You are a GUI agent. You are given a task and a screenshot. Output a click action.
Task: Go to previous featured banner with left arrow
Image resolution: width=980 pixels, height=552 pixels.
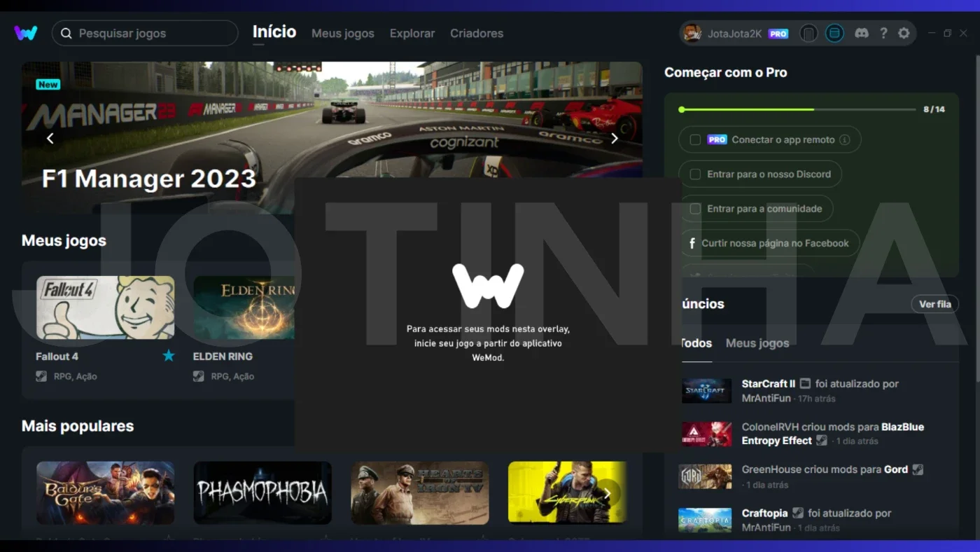(50, 138)
